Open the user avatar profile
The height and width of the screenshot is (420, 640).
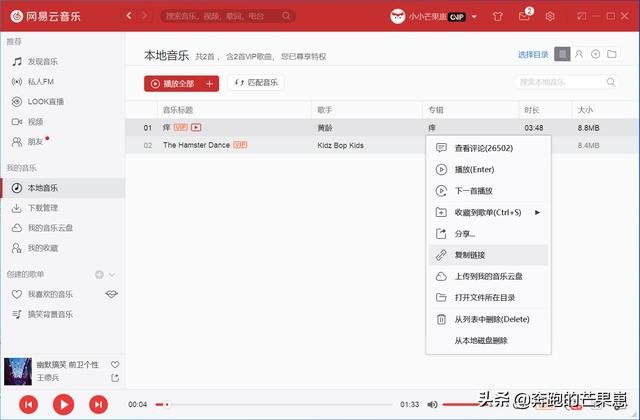[397, 16]
